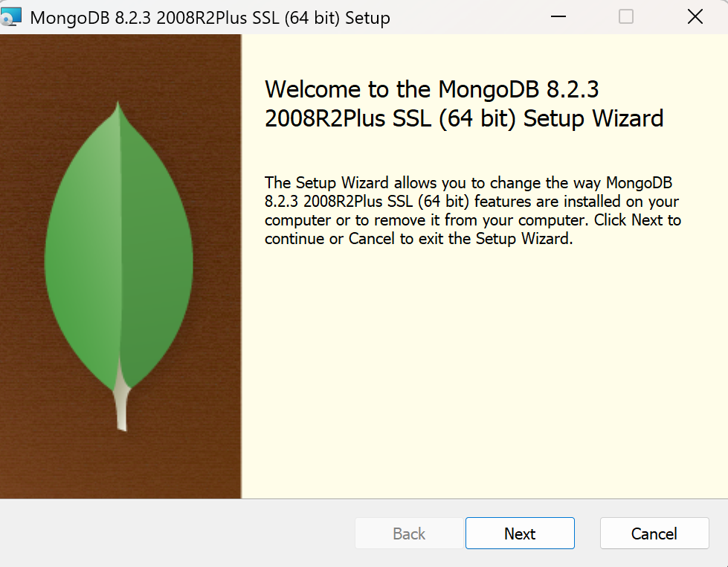Viewport: 728px width, 567px height.
Task: Minimize the MongoDB Setup window
Action: tap(558, 16)
